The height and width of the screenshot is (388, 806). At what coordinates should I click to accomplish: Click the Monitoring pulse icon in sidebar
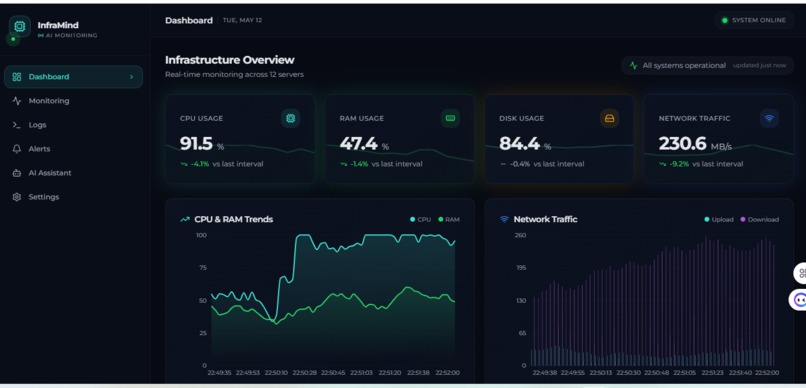tap(16, 101)
